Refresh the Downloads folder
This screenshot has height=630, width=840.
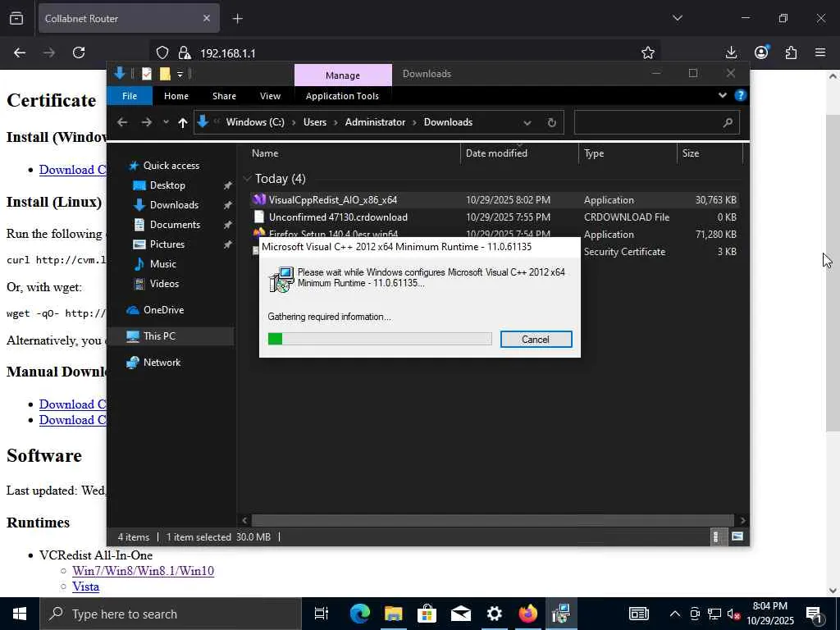[552, 123]
